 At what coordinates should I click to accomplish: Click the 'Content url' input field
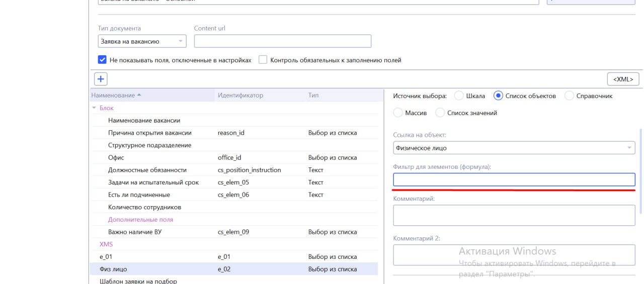pos(282,41)
